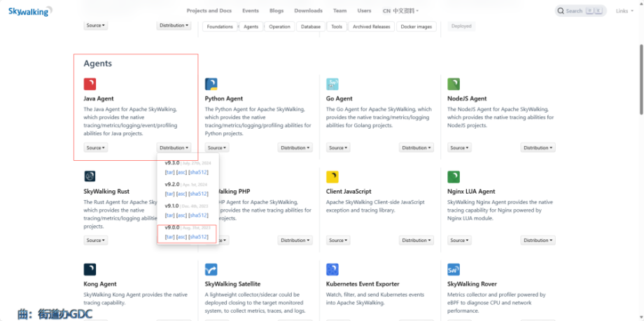Navigate to Downloads in navbar

(x=309, y=11)
